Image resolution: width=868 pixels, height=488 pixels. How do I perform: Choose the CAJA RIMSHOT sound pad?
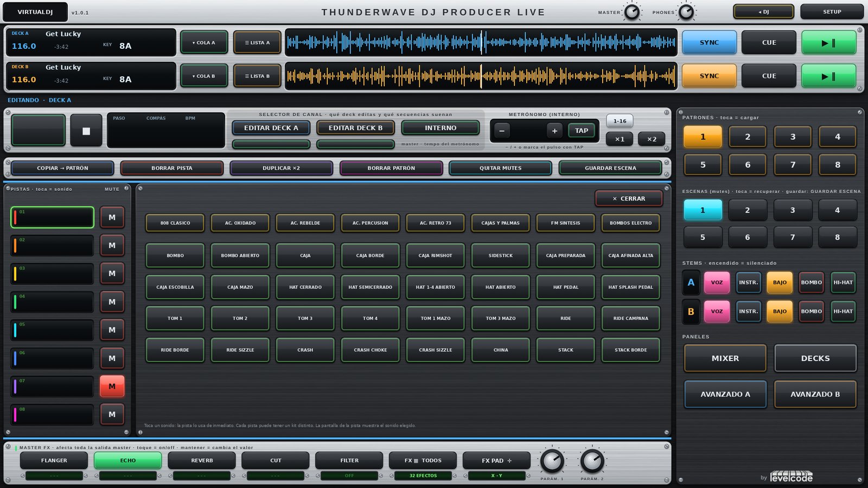(x=435, y=255)
